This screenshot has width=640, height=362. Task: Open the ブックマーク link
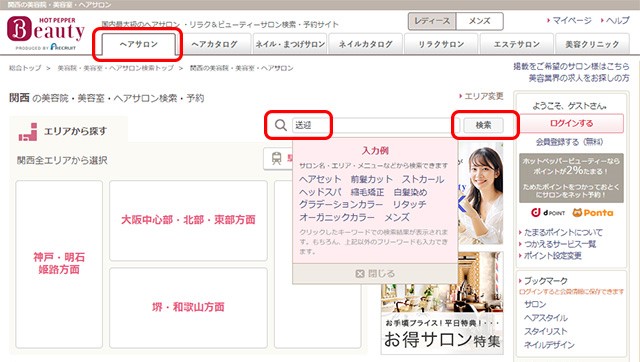tap(545, 281)
